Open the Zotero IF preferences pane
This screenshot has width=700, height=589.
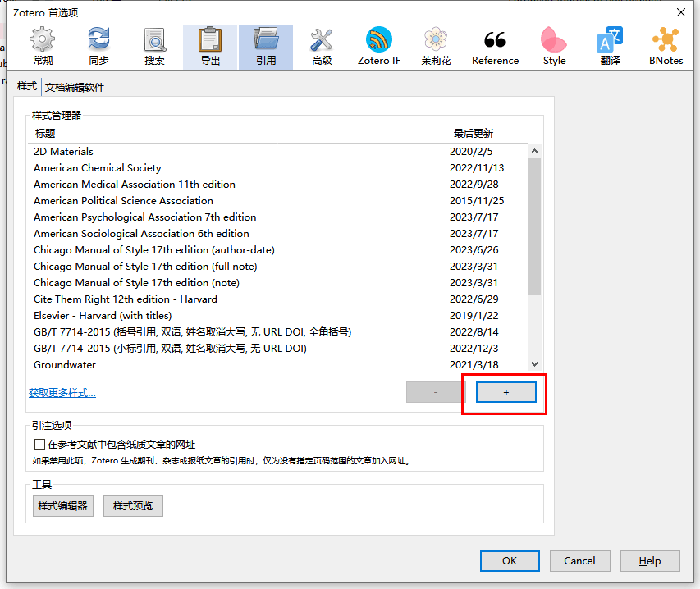(379, 47)
